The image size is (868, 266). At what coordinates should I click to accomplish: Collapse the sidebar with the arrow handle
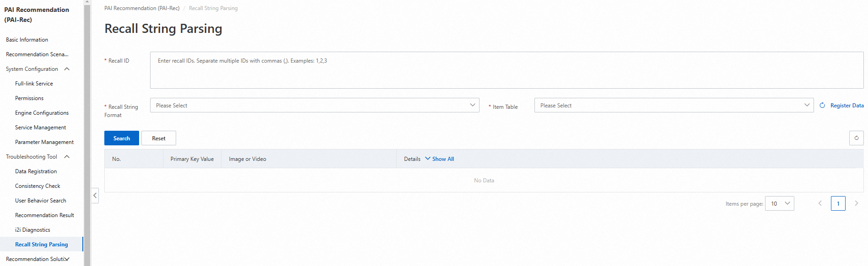coord(95,196)
